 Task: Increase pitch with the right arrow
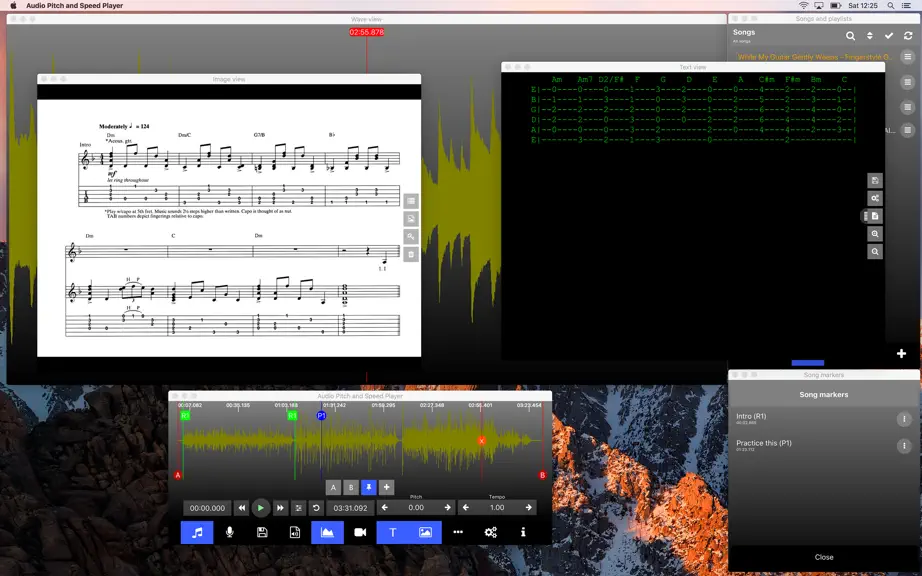click(x=447, y=508)
